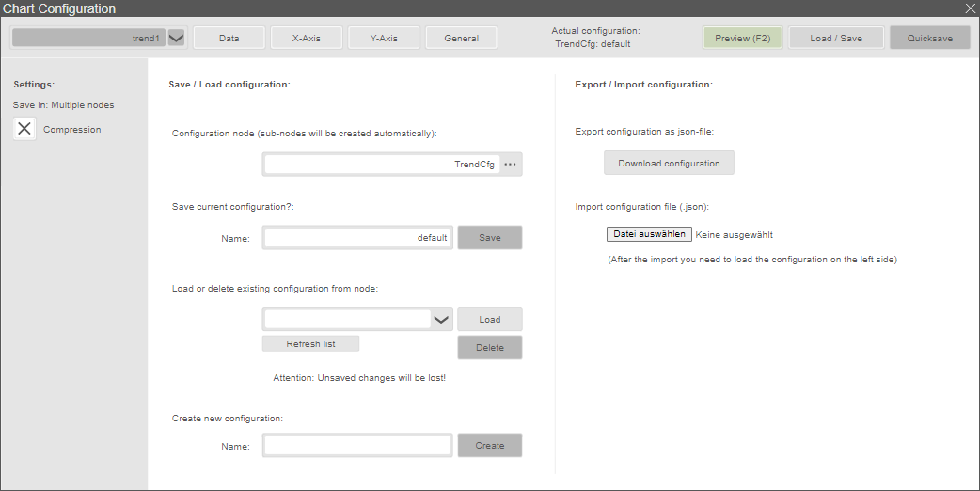Image resolution: width=980 pixels, height=491 pixels.
Task: Click the trend1 selection field
Action: [x=88, y=39]
